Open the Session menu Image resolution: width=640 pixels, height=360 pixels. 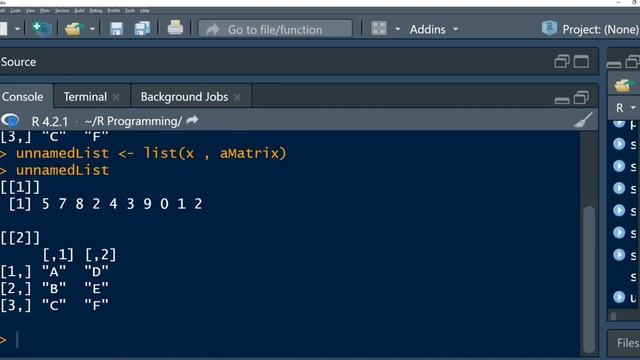(62, 11)
